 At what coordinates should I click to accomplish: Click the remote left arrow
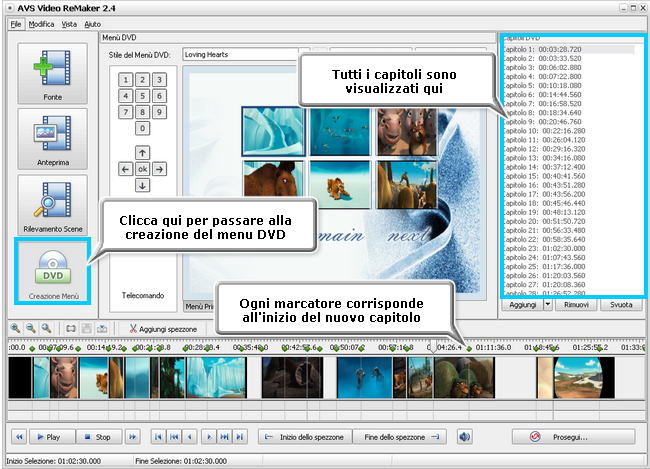point(126,169)
